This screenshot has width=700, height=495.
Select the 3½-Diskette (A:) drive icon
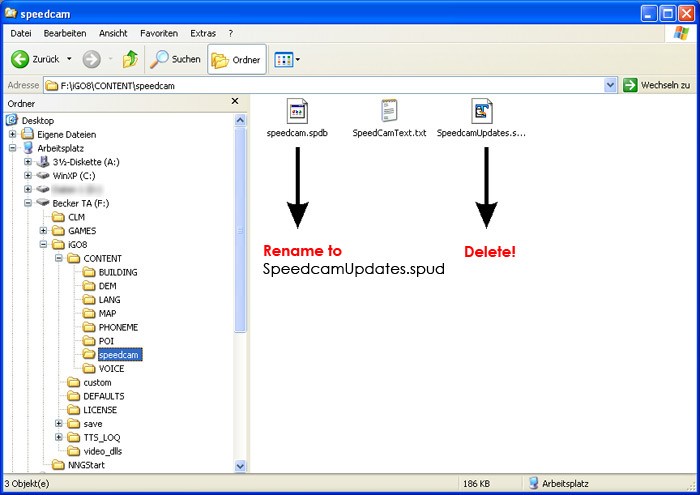click(44, 161)
